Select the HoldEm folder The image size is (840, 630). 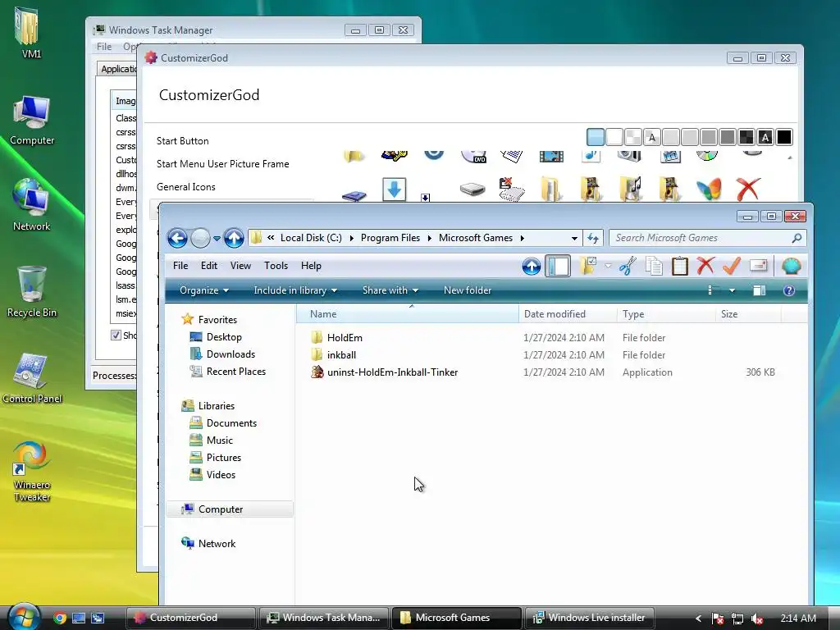coord(345,337)
